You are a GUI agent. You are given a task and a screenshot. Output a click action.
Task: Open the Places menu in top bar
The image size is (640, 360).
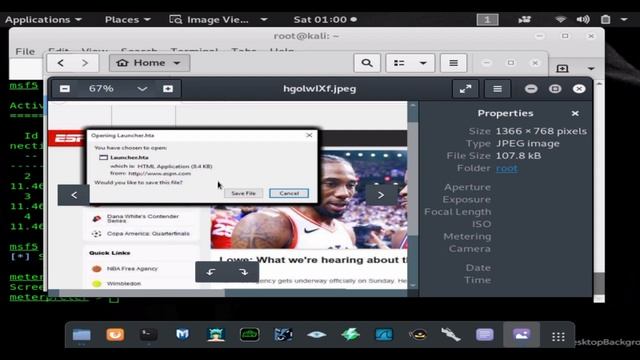(127, 20)
